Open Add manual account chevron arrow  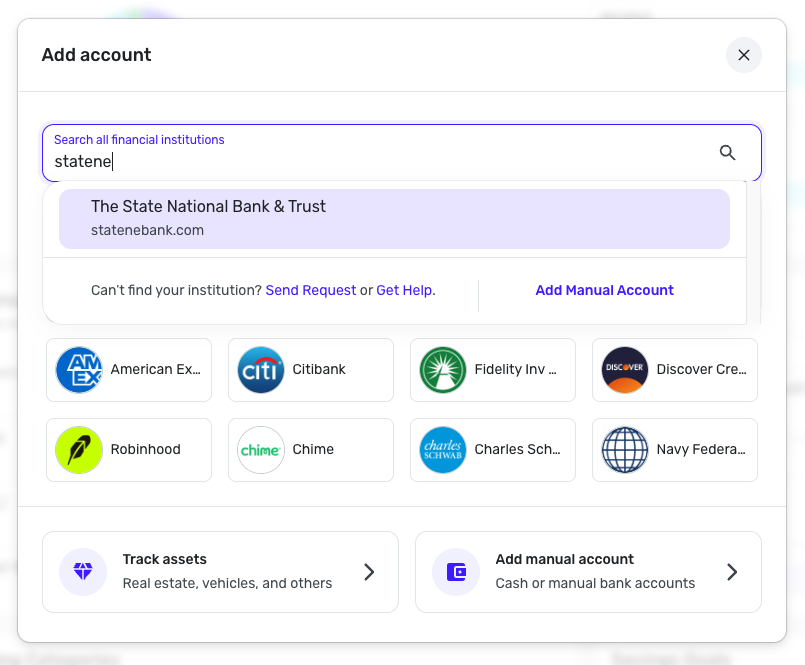[x=732, y=572]
